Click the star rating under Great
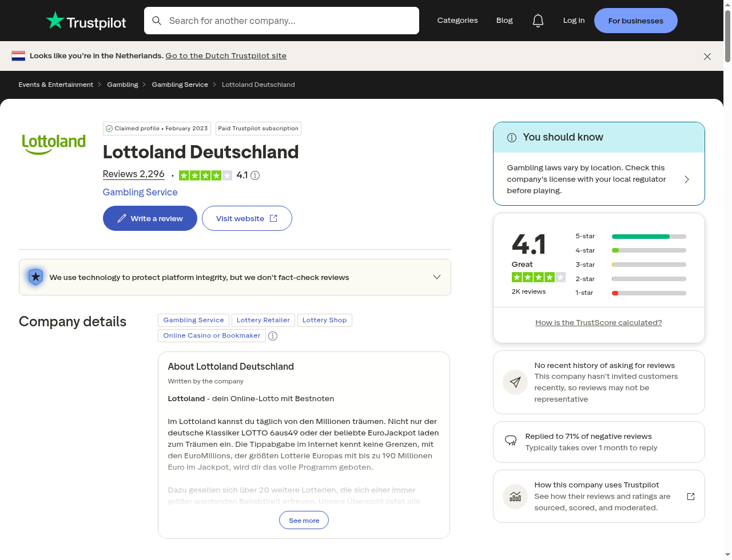 click(x=538, y=277)
